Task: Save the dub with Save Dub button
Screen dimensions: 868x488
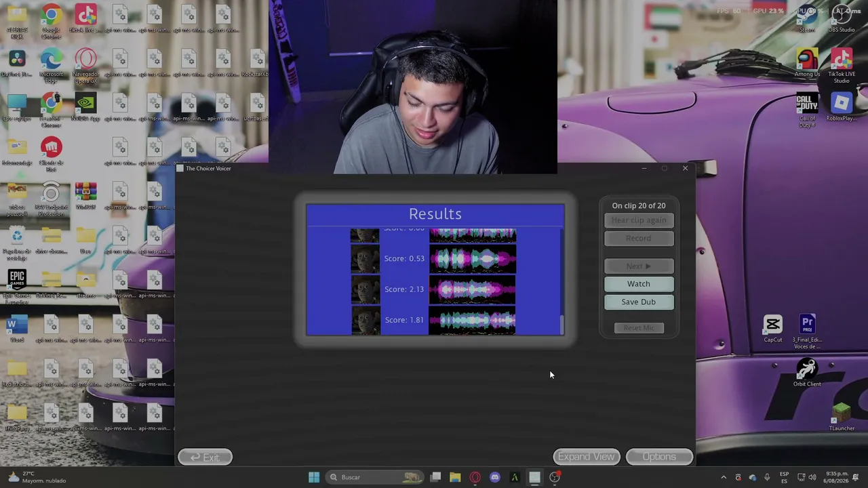Action: click(639, 302)
